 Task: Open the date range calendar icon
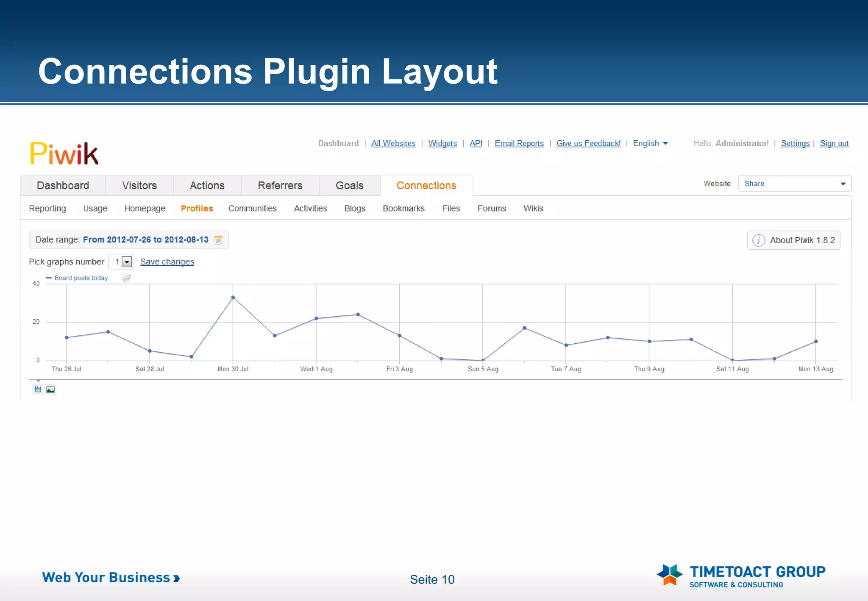pos(219,240)
